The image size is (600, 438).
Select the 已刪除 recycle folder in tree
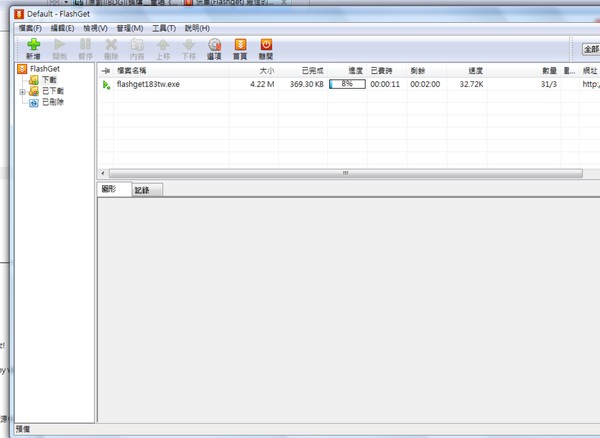click(x=53, y=102)
